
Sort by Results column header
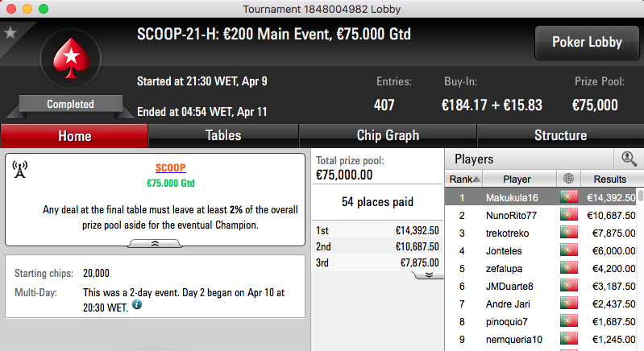pyautogui.click(x=609, y=180)
